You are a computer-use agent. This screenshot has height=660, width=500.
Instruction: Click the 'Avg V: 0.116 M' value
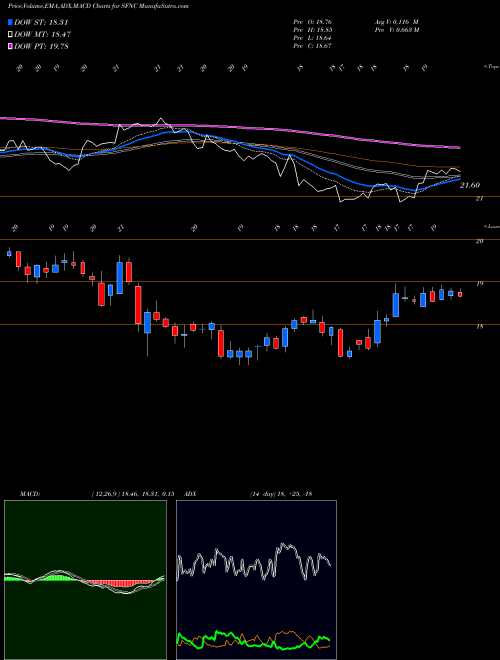396,22
